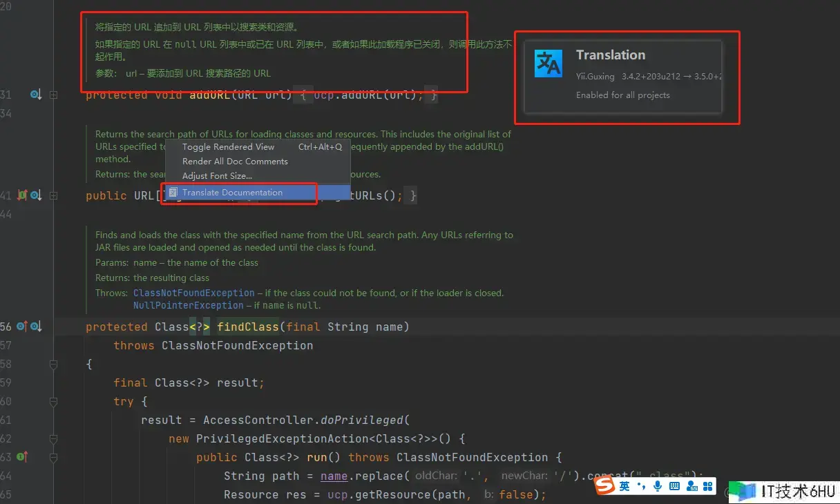Click the ClassNotFoundException link in Throws doc
The image size is (840, 504).
tap(193, 293)
